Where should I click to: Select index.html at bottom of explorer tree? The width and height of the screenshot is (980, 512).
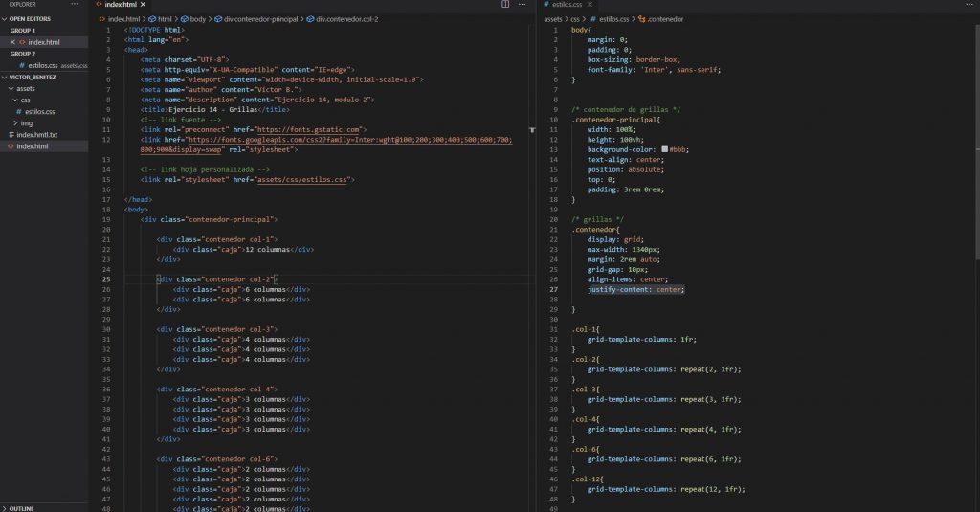pyautogui.click(x=33, y=146)
